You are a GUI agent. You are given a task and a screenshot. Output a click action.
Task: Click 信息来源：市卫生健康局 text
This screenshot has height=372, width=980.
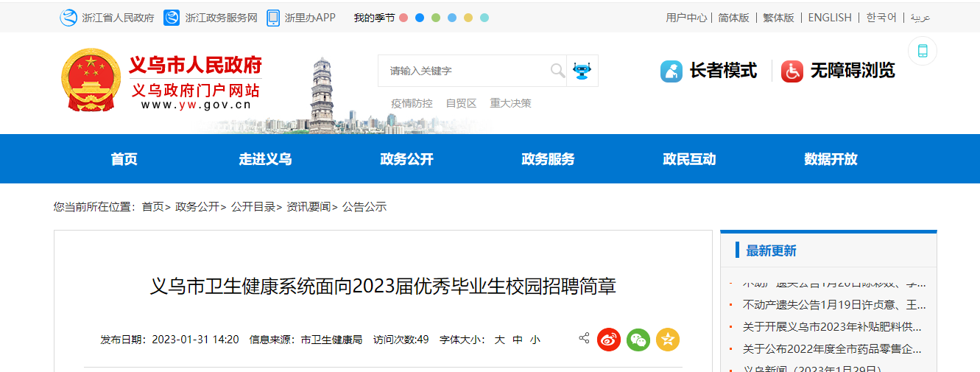(306, 340)
